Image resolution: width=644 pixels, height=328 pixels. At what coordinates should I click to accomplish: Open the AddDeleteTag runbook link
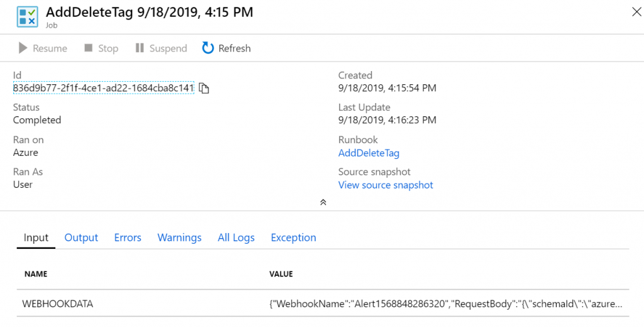pos(369,153)
